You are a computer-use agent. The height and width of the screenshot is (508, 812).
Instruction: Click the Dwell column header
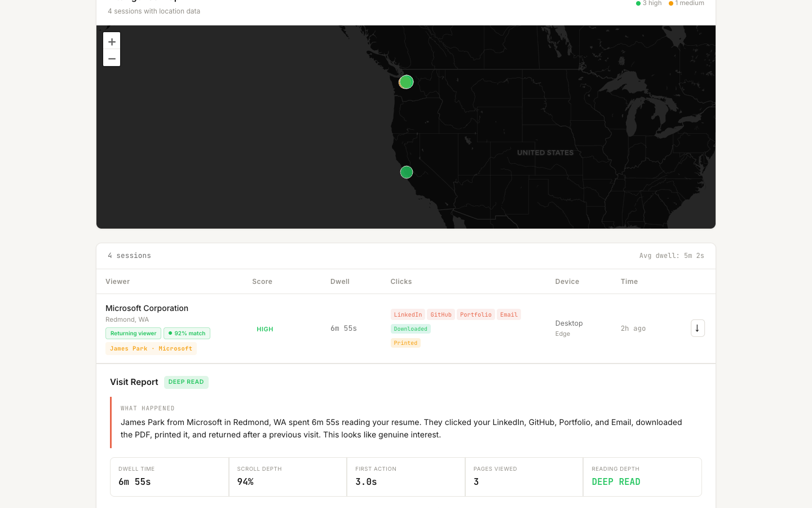pos(340,282)
